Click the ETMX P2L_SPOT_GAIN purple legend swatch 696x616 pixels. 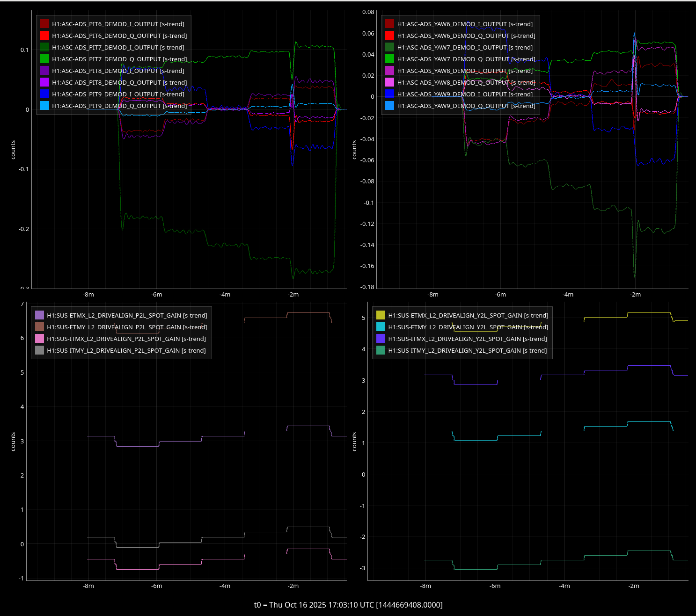pyautogui.click(x=39, y=315)
